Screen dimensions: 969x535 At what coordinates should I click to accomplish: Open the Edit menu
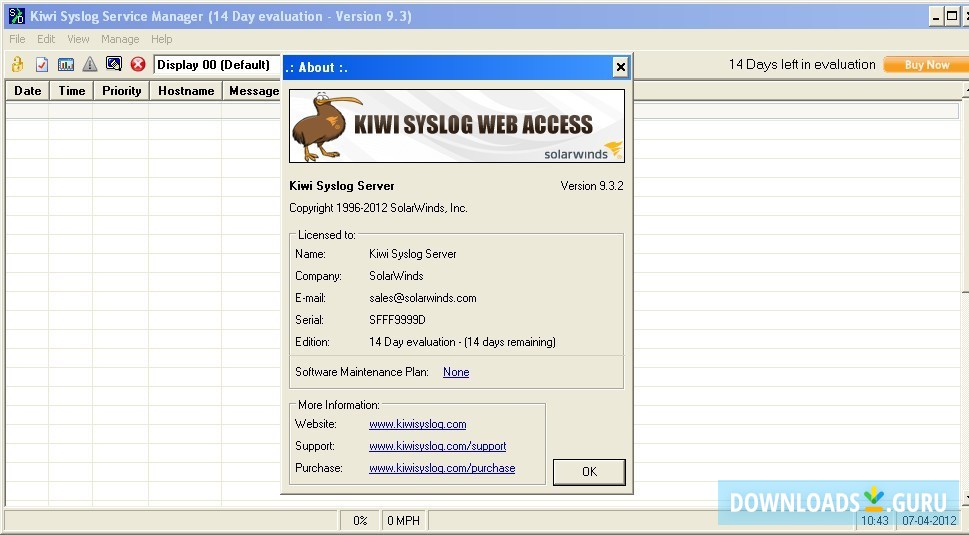coord(46,39)
